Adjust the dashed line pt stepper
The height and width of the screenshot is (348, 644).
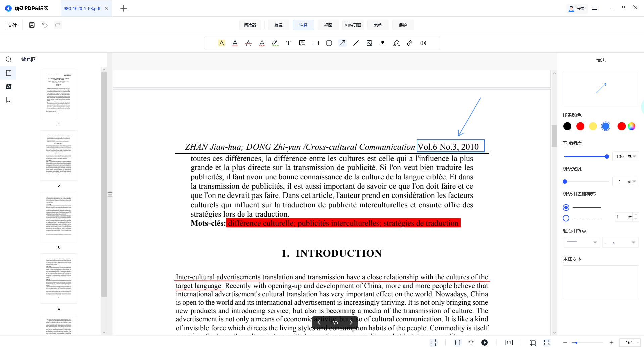636,217
